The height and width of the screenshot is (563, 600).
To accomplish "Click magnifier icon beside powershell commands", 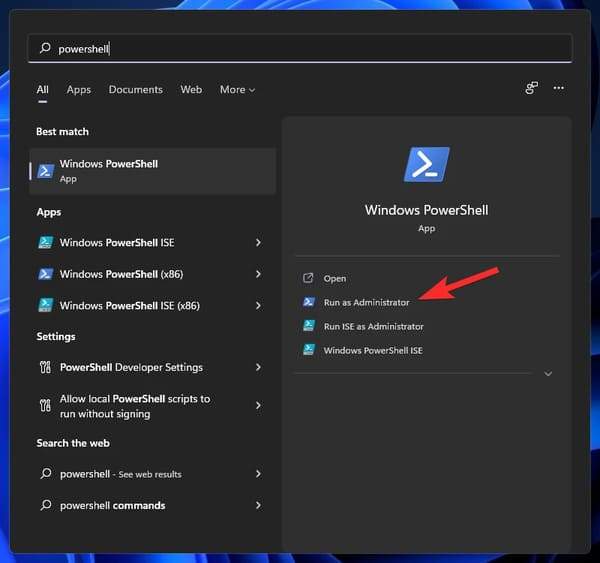I will coord(46,505).
